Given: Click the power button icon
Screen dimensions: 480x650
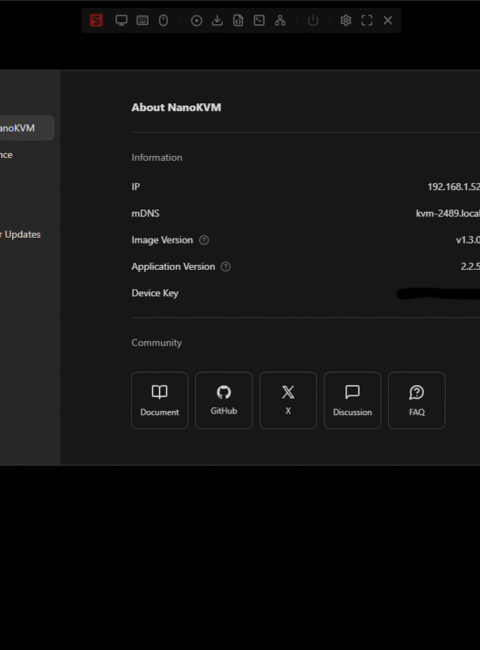Looking at the screenshot, I should coord(313,20).
